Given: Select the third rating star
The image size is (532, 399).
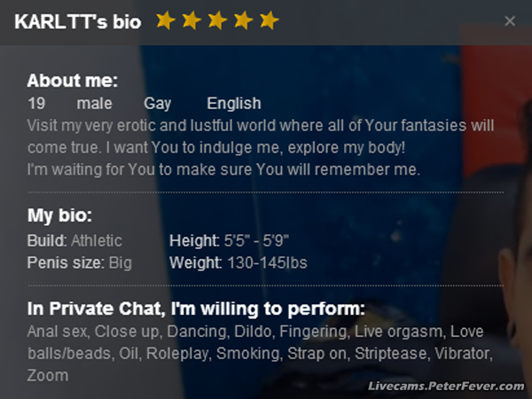Looking at the screenshot, I should [x=217, y=20].
